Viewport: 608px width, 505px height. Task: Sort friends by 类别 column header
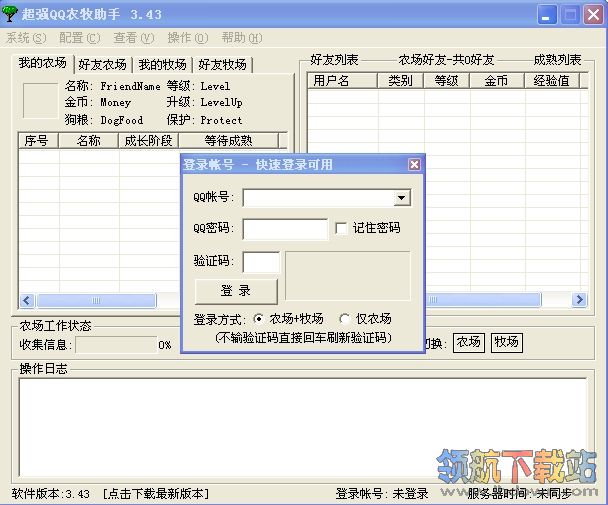401,81
